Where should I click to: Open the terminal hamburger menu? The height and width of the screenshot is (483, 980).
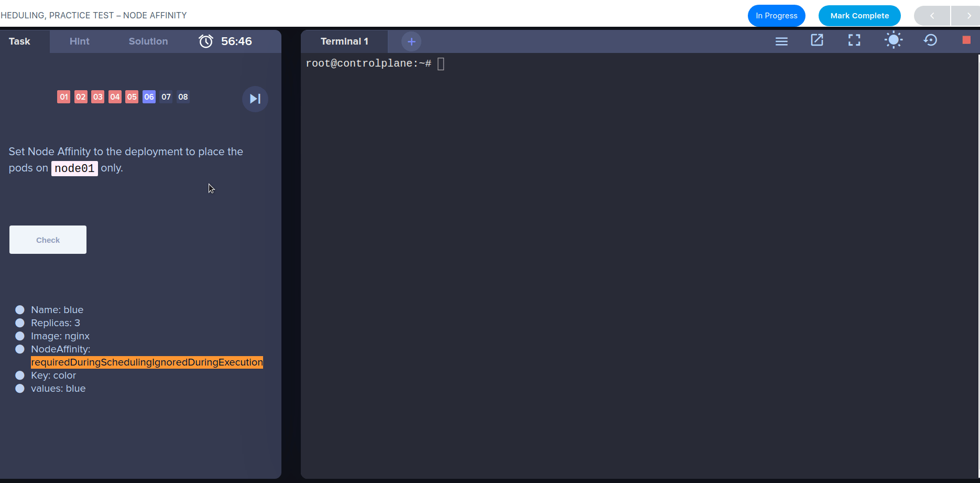tap(781, 41)
